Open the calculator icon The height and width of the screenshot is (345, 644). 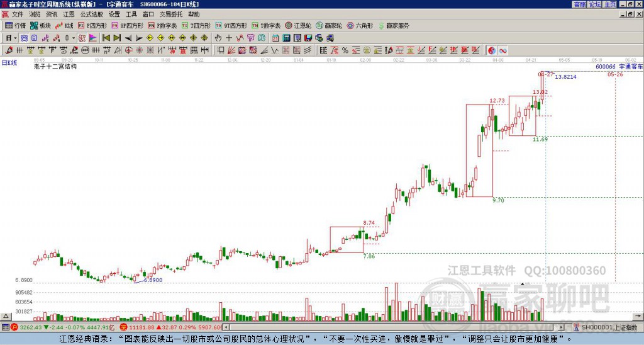[x=286, y=38]
